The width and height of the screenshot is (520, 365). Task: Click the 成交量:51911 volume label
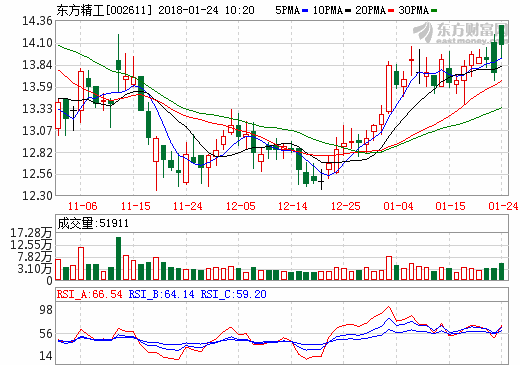(93, 223)
